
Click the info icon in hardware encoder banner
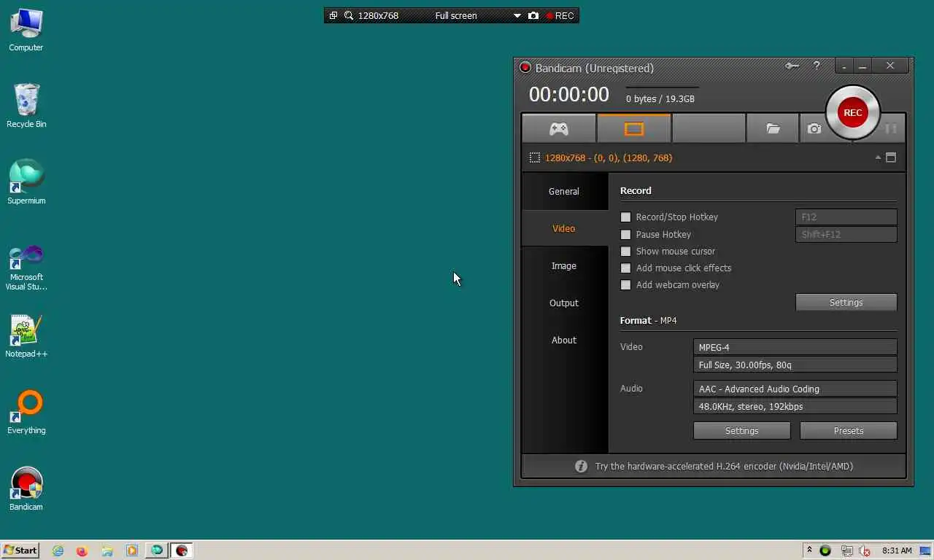click(581, 466)
